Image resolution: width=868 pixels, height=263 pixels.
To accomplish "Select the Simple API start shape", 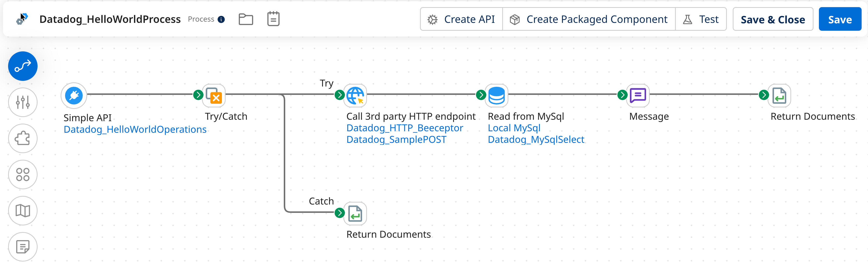I will click(x=74, y=95).
